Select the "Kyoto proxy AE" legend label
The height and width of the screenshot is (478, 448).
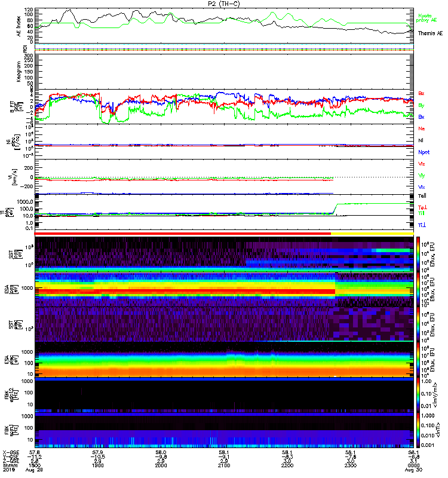426,18
